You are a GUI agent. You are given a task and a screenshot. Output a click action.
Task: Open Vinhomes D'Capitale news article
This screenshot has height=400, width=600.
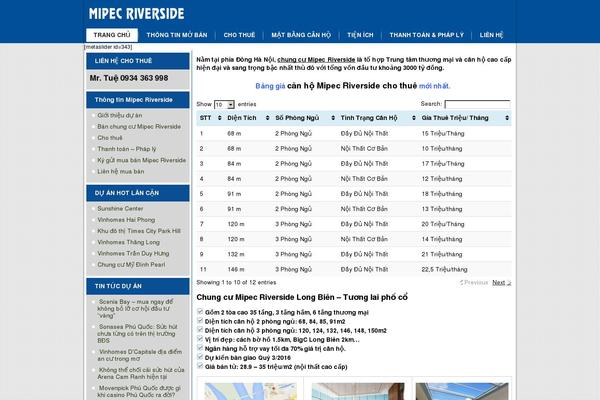(x=139, y=355)
